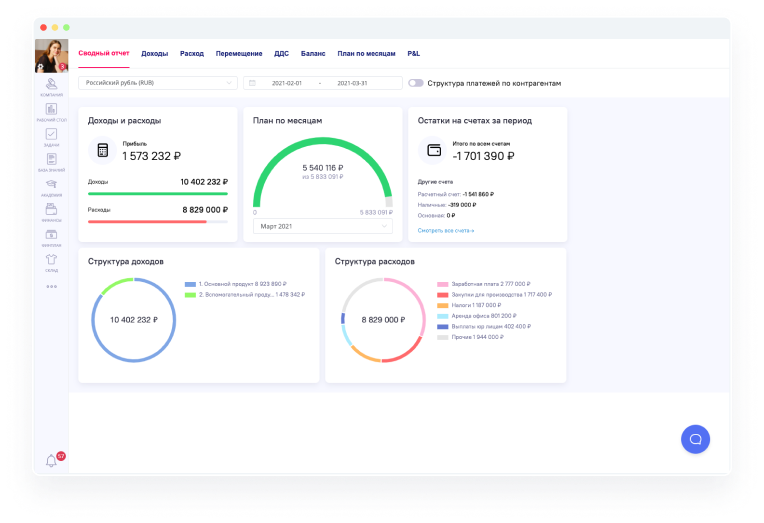764x523 pixels.
Task: Open Финплан section in the sidebar
Action: click(51, 238)
